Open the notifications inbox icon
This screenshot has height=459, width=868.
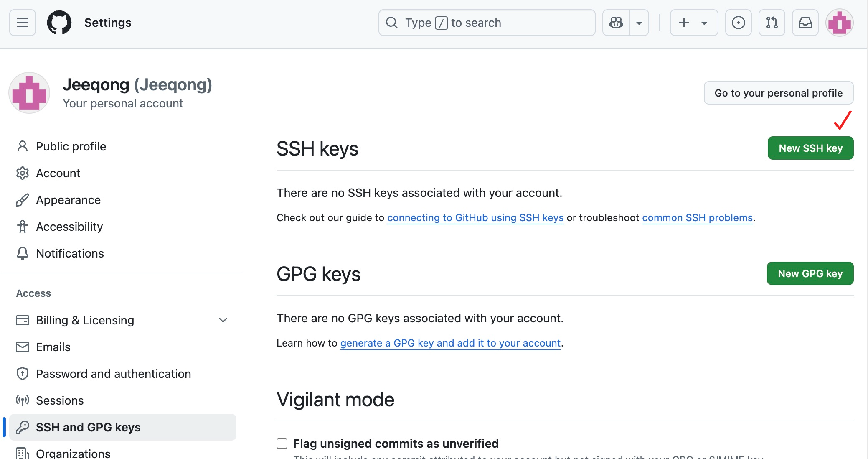(805, 23)
